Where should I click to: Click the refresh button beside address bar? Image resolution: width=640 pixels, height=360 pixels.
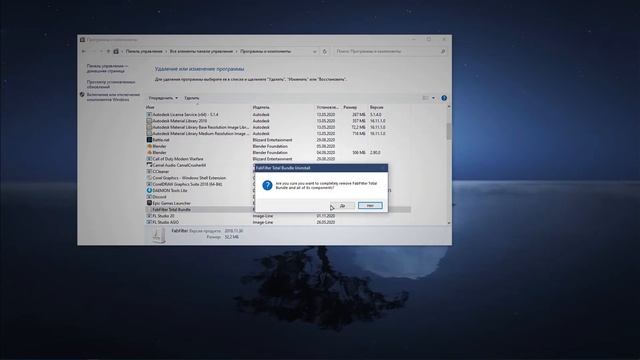325,51
